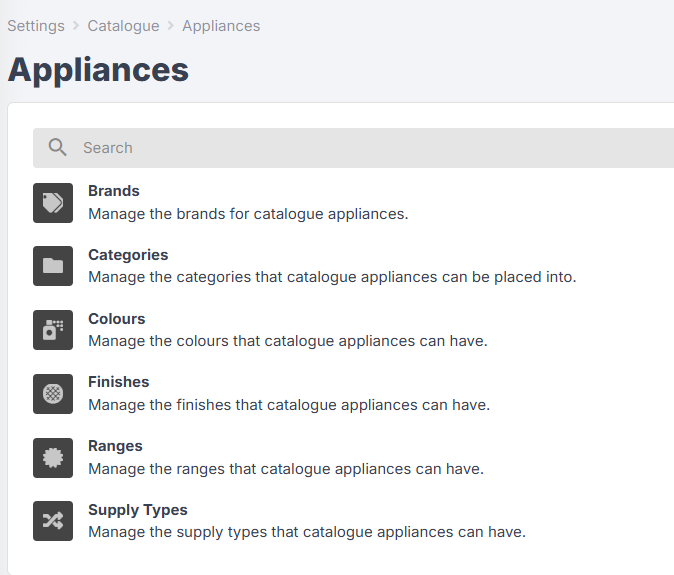
Task: Open the Supply Types heading link
Action: 138,510
